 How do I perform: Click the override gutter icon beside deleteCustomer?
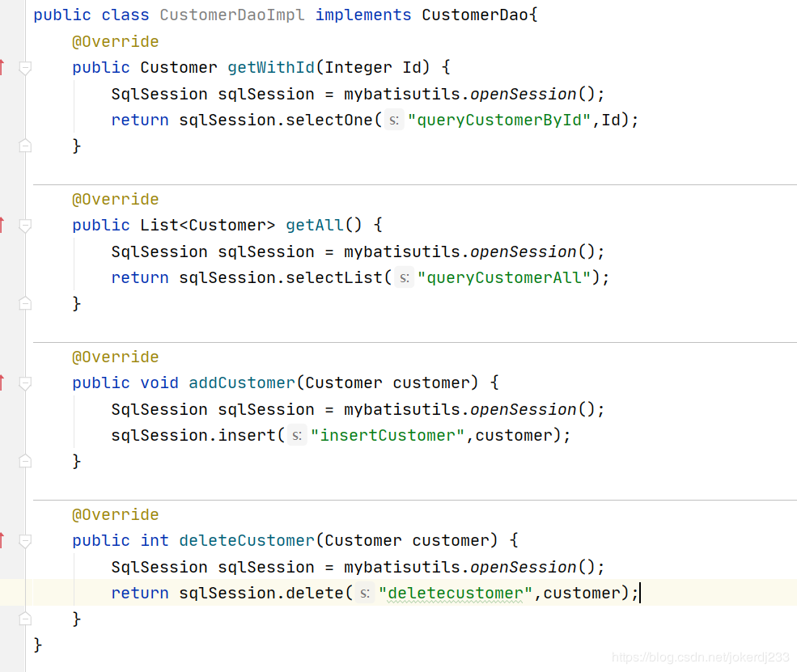tap(2, 540)
